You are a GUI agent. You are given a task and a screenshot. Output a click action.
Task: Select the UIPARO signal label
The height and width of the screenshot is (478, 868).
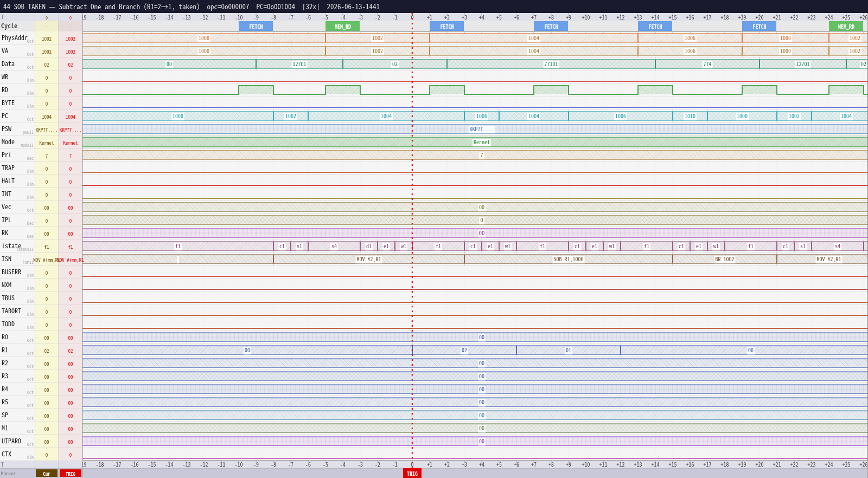pyautogui.click(x=11, y=441)
